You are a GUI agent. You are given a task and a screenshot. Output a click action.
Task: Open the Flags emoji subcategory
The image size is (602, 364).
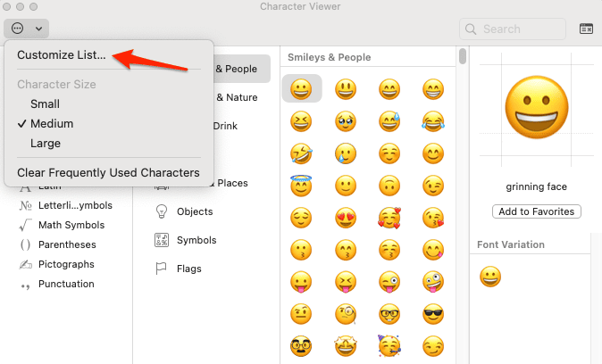[188, 269]
